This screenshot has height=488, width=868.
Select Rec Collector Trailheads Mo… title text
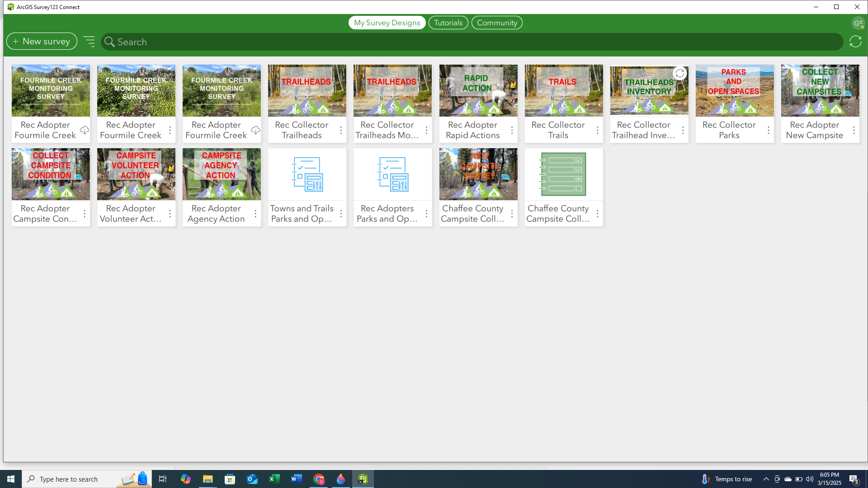click(387, 130)
